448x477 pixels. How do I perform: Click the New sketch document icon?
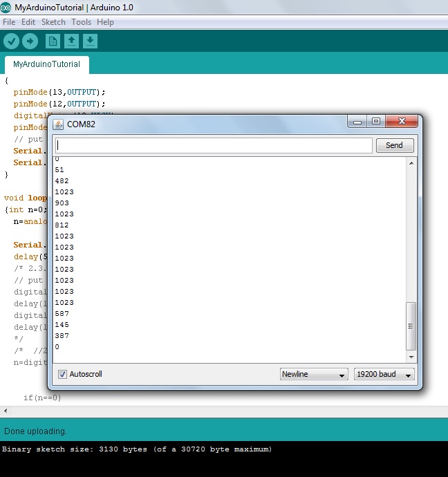(x=53, y=41)
